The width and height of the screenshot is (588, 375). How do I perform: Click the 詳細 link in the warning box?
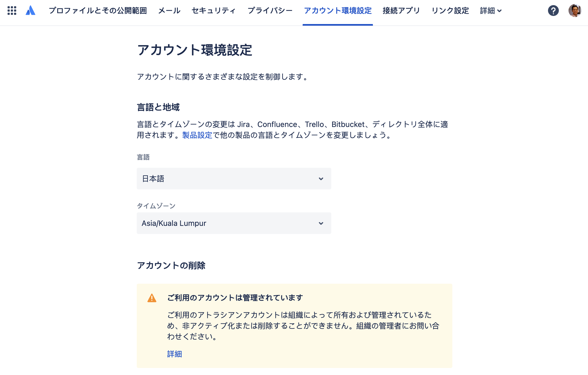click(174, 354)
